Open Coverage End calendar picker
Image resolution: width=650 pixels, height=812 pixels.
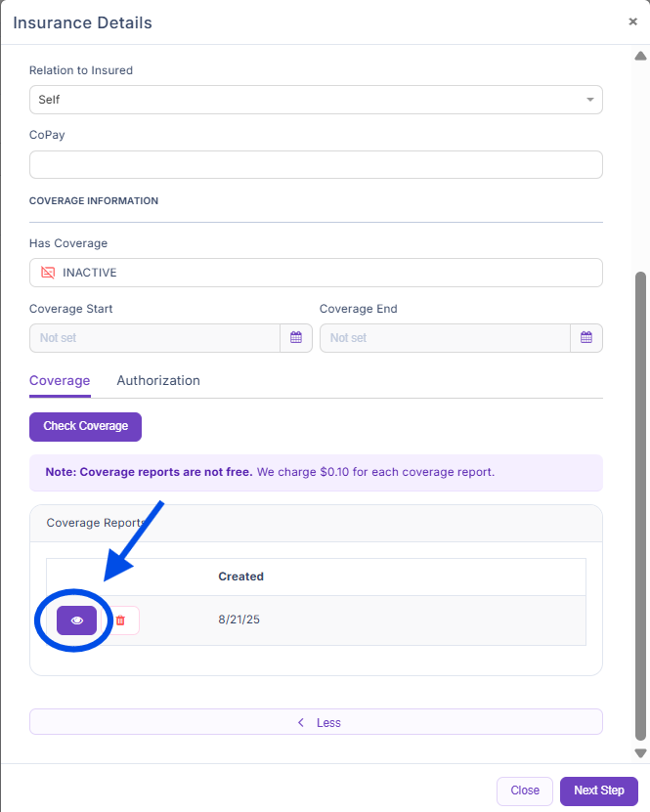(586, 338)
